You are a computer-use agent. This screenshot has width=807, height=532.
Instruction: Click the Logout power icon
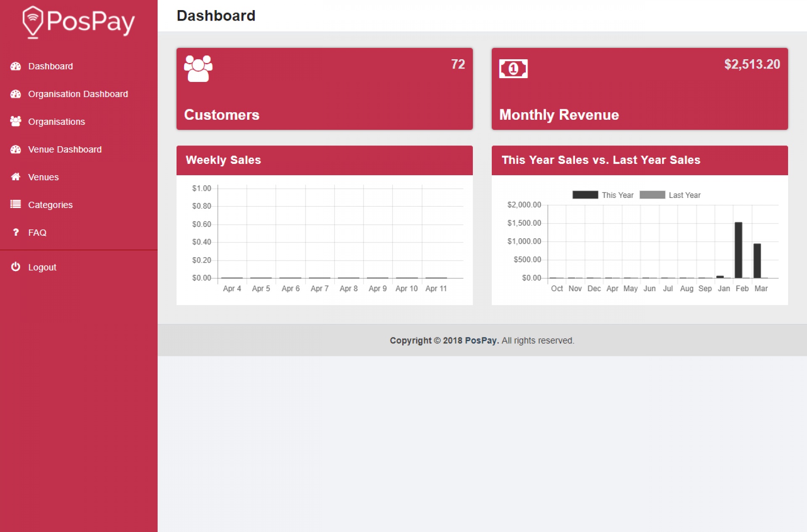pos(16,267)
